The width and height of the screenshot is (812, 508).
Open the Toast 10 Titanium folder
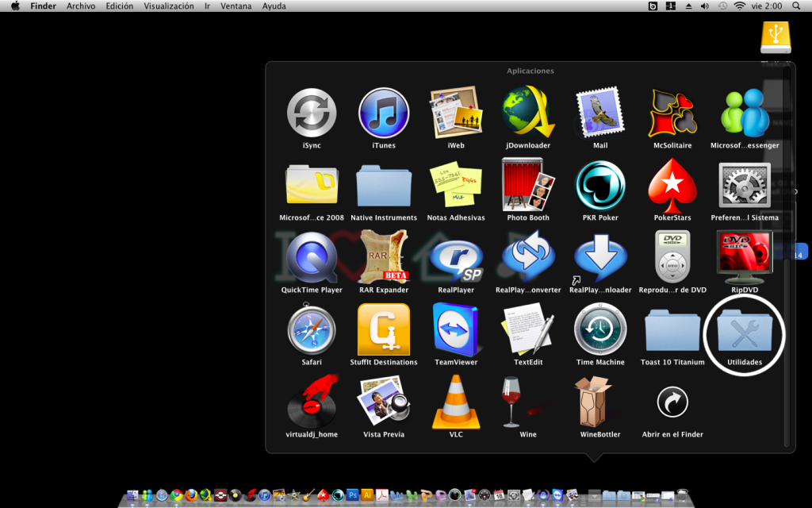point(672,329)
